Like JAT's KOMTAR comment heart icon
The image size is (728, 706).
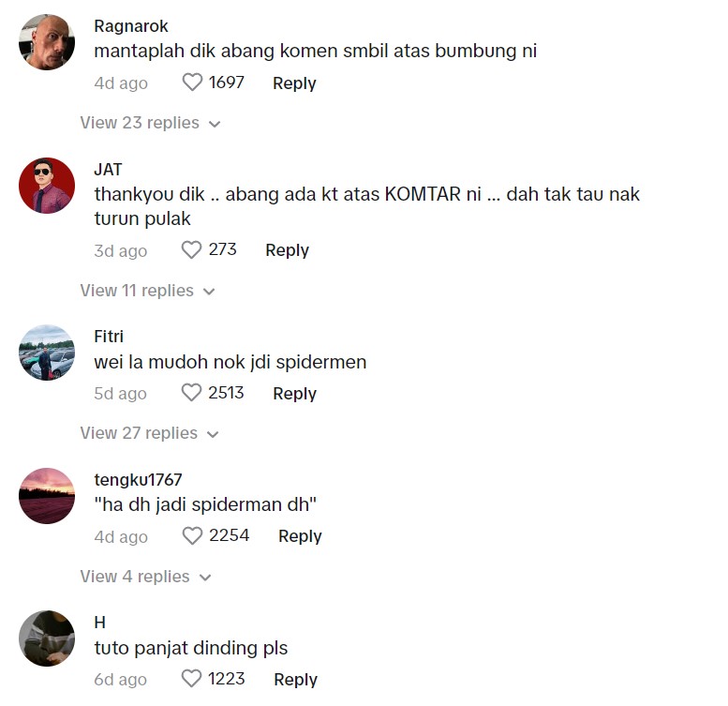coord(191,250)
